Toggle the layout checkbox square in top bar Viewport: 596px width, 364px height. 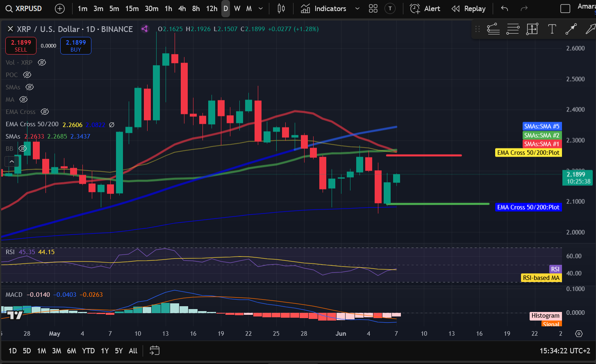[x=565, y=9]
